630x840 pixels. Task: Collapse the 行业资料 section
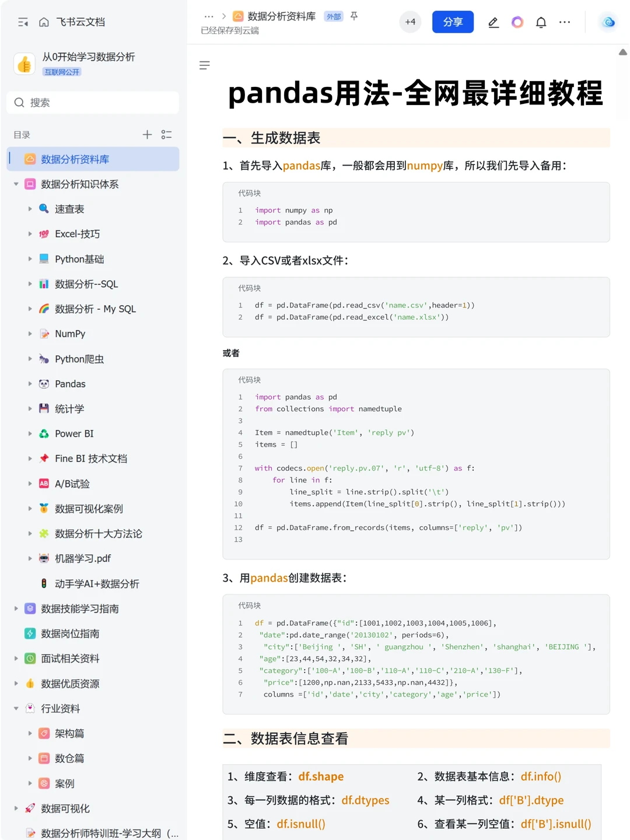click(16, 708)
